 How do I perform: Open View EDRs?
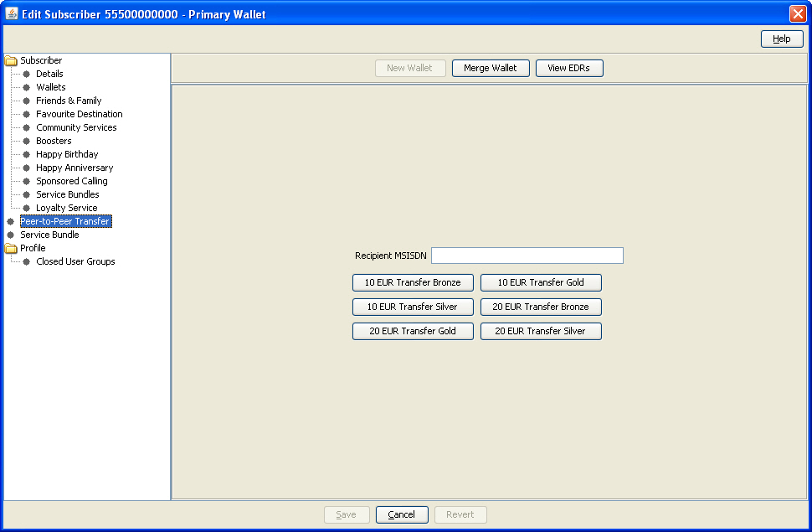click(x=569, y=68)
